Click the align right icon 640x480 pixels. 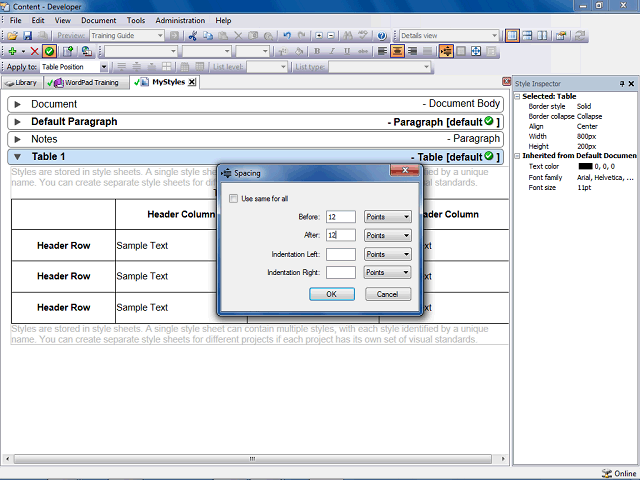coord(413,51)
